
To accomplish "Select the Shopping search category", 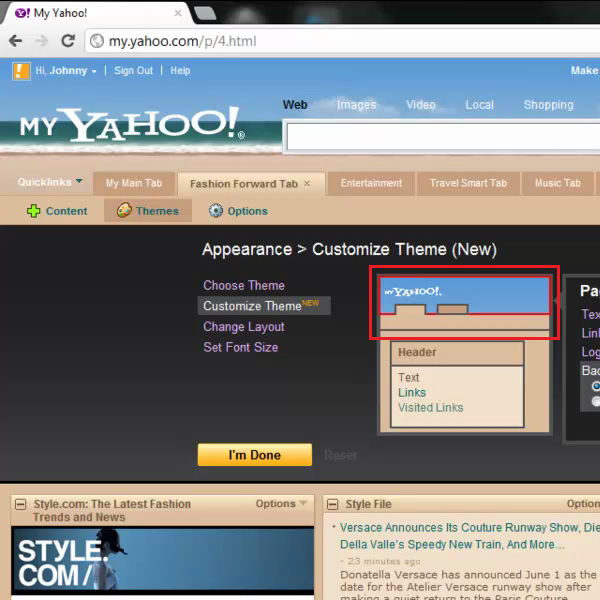I will click(548, 105).
